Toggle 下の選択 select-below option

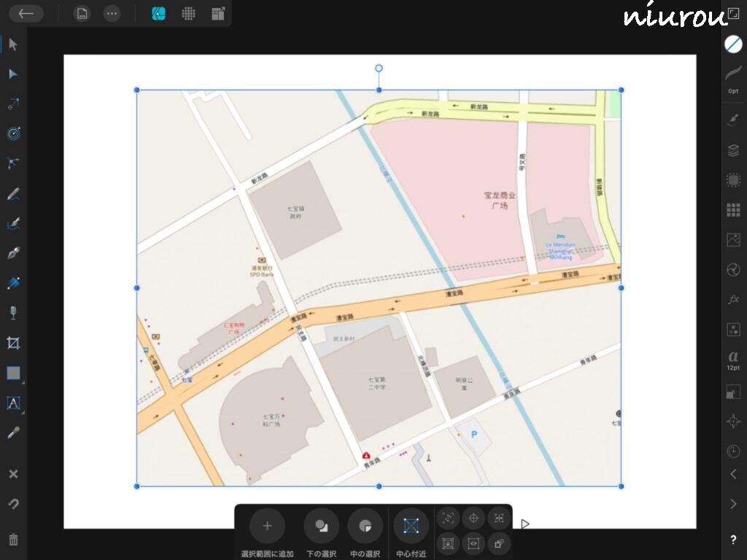coord(321,526)
